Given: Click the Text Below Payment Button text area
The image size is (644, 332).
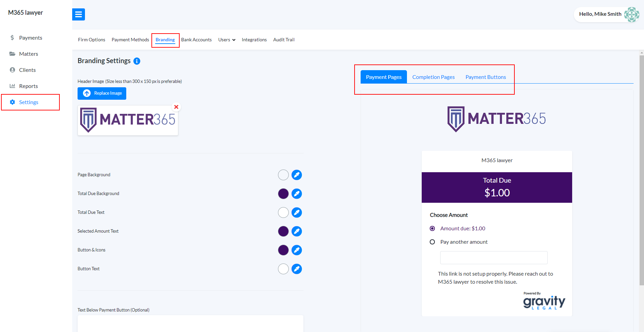Looking at the screenshot, I should click(x=190, y=323).
